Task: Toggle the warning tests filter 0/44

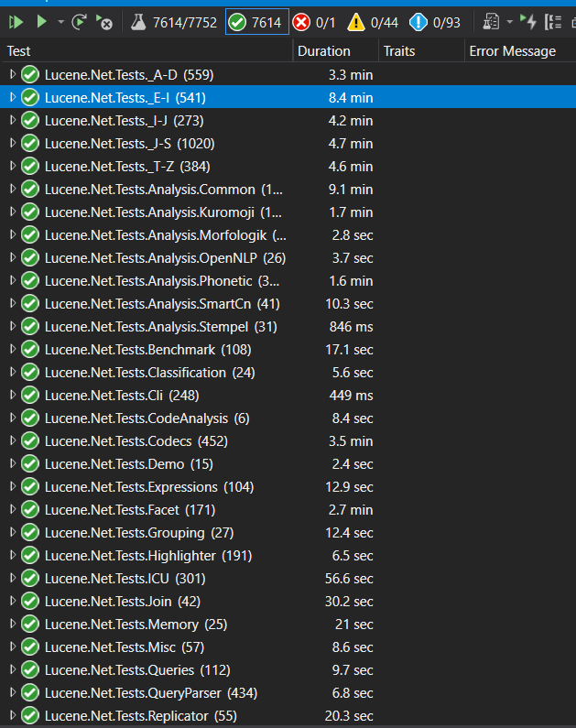Action: click(373, 22)
